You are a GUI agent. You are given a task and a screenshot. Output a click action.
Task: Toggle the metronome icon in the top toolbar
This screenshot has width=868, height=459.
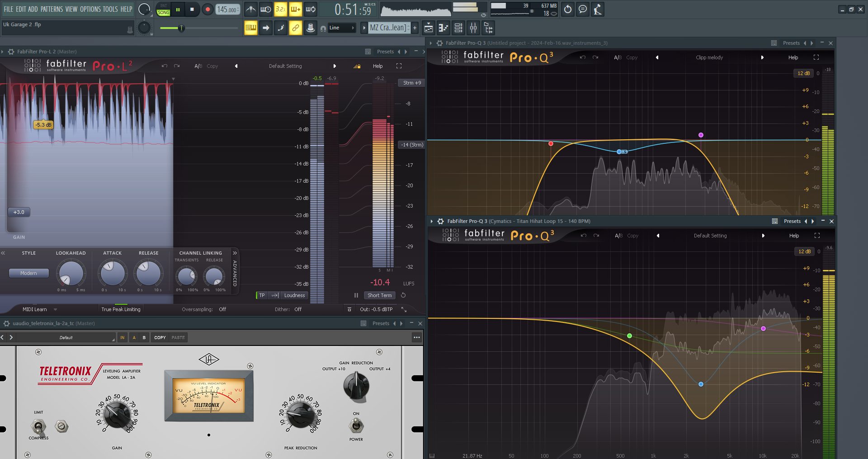pyautogui.click(x=251, y=9)
